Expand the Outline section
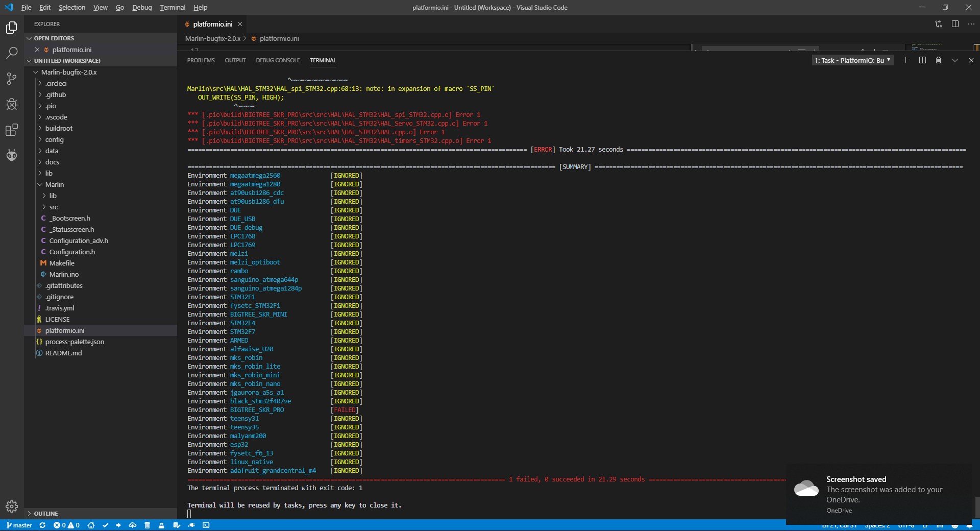980x531 pixels. pyautogui.click(x=101, y=514)
